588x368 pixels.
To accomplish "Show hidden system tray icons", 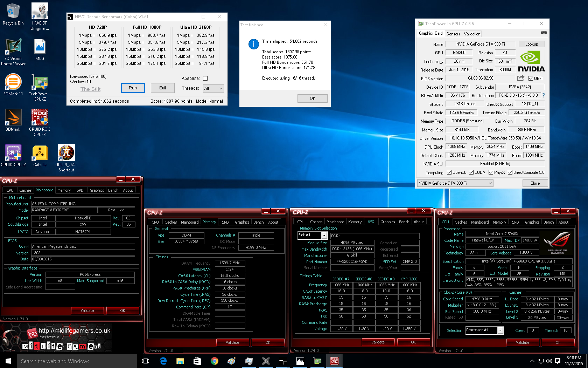I will coord(532,361).
